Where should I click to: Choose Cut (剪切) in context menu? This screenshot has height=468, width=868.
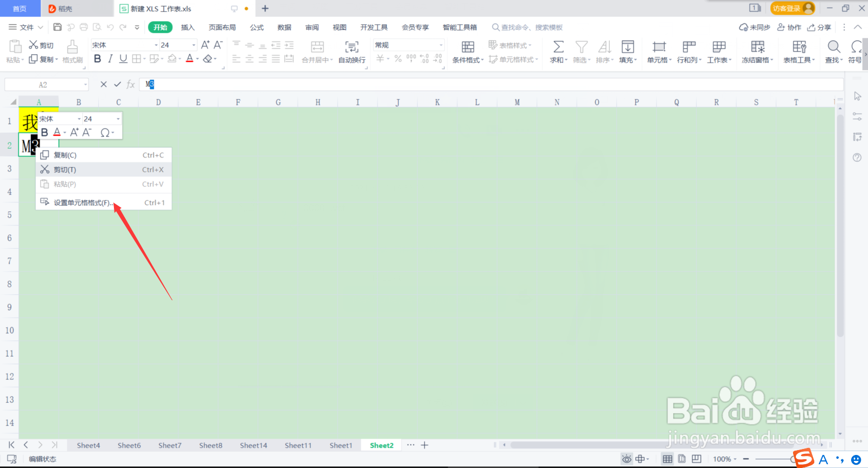click(x=104, y=169)
